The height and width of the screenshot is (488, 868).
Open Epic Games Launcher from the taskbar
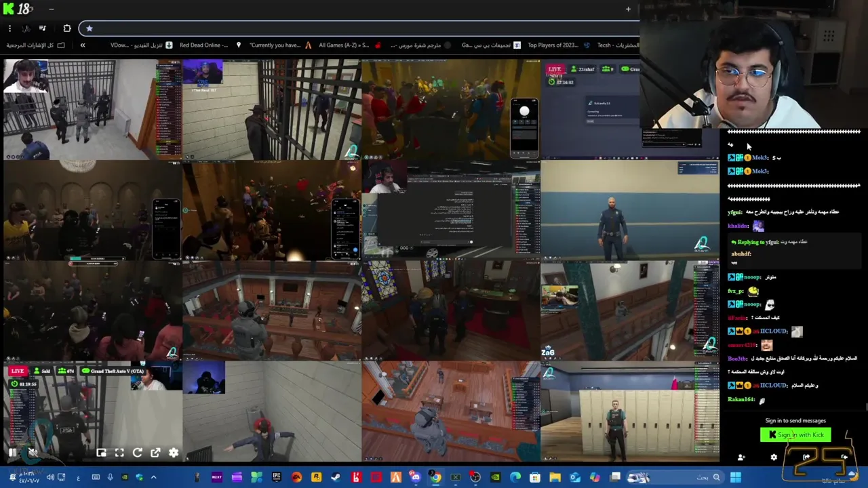277,478
